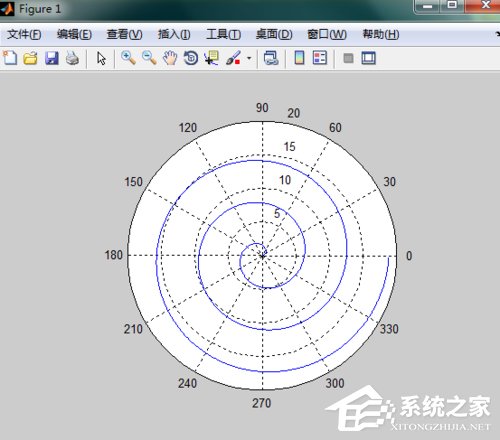Enable the Rotate 3D tool

191,58
